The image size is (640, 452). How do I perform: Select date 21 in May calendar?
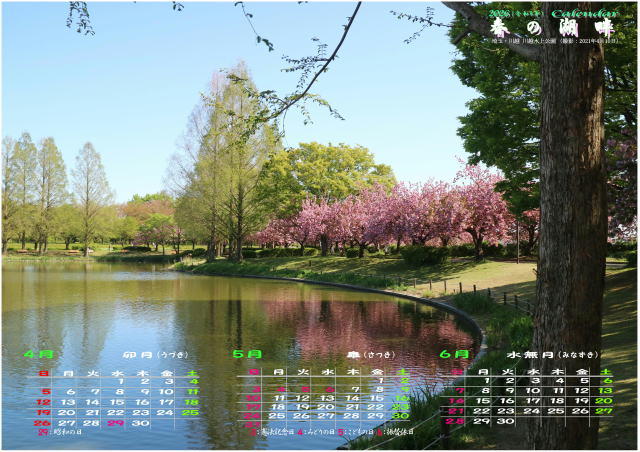point(351,407)
